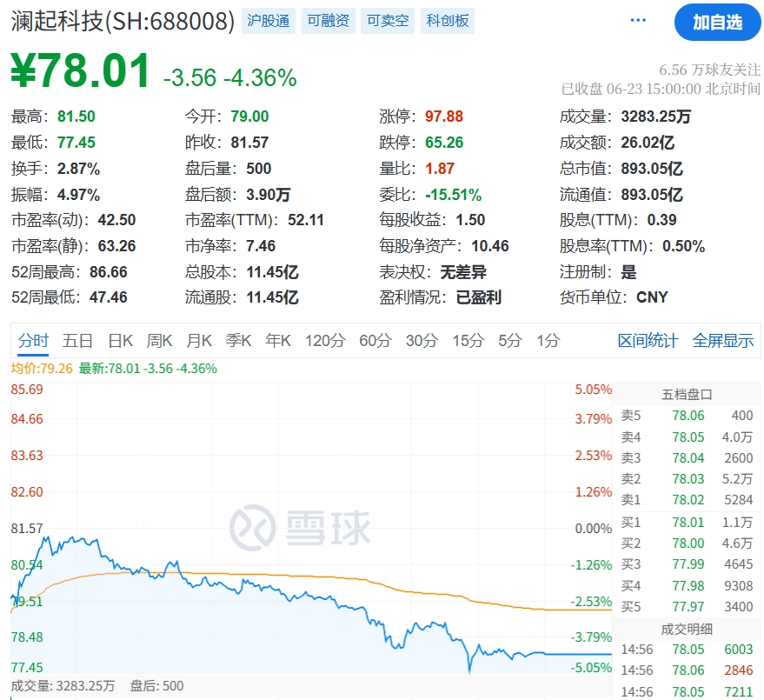Select the 15分 interval tab
This screenshot has width=764, height=700.
468,340
